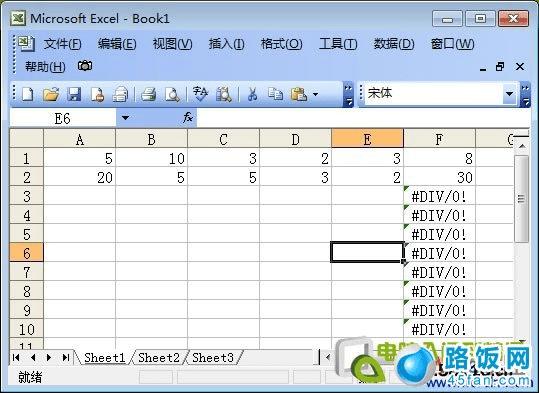Click the Spelling check icon
539x393 pixels.
pyautogui.click(x=200, y=94)
